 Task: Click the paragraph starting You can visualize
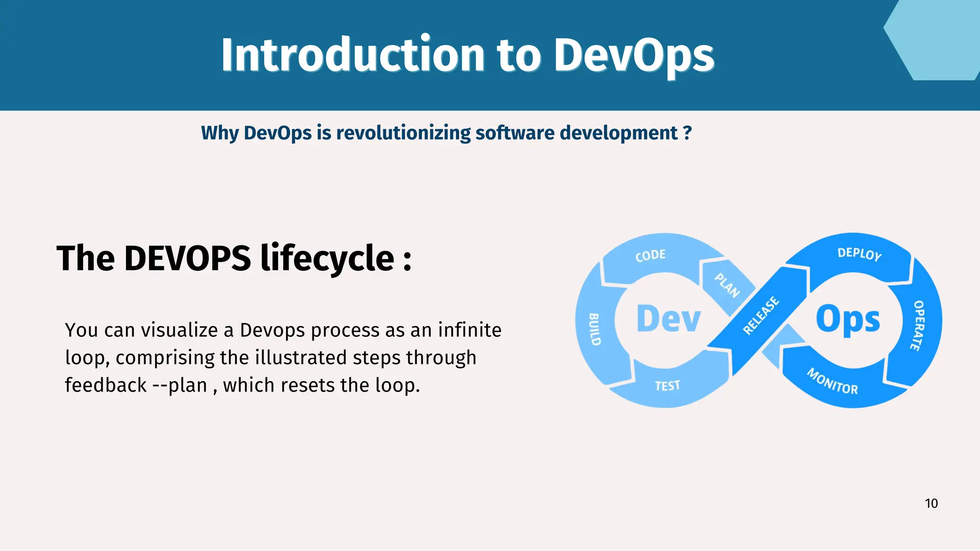[x=283, y=357]
